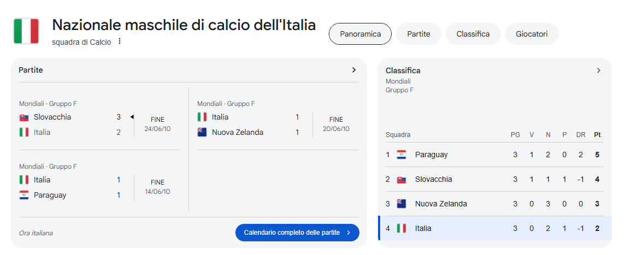Click the large Italy flag team logo

[x=26, y=31]
